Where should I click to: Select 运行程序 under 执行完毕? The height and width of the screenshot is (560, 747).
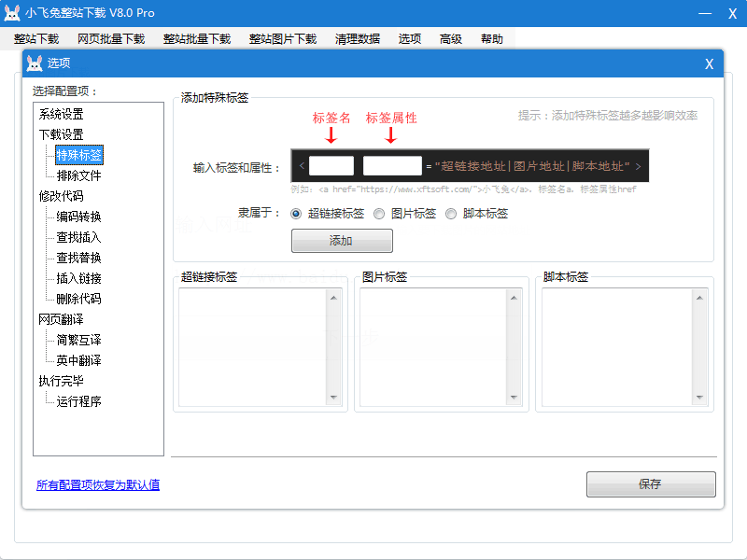78,401
